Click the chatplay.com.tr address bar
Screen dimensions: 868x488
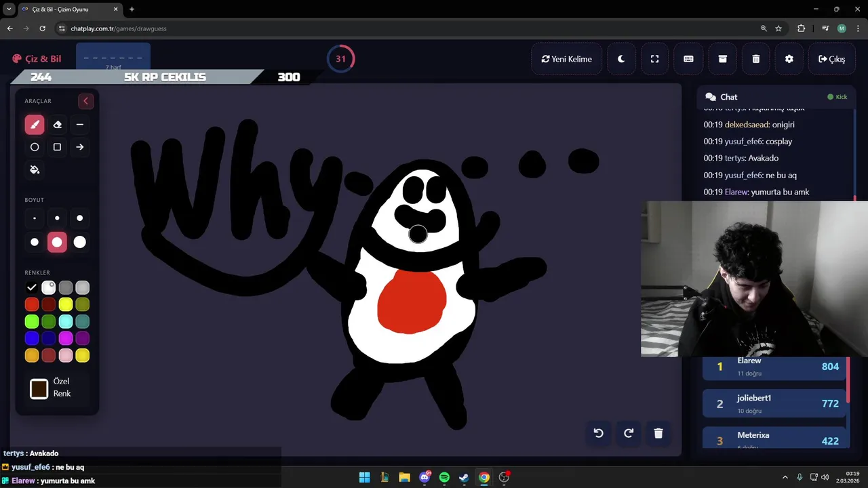point(407,28)
